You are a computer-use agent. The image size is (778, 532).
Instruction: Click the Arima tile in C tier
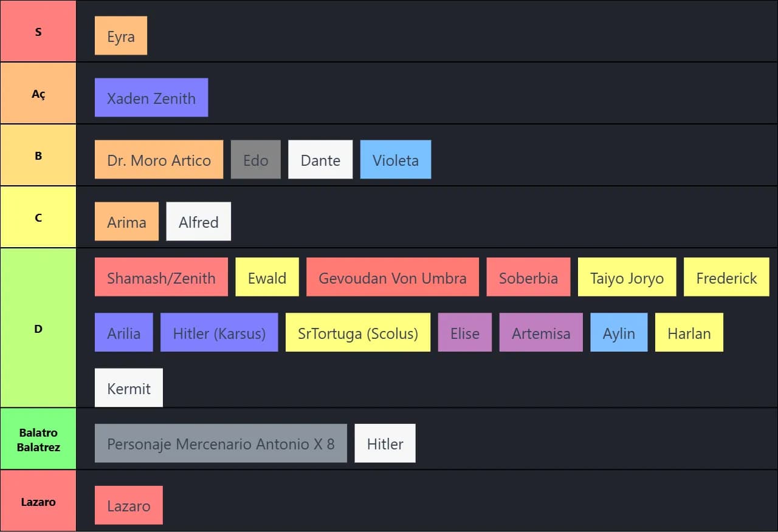[126, 222]
